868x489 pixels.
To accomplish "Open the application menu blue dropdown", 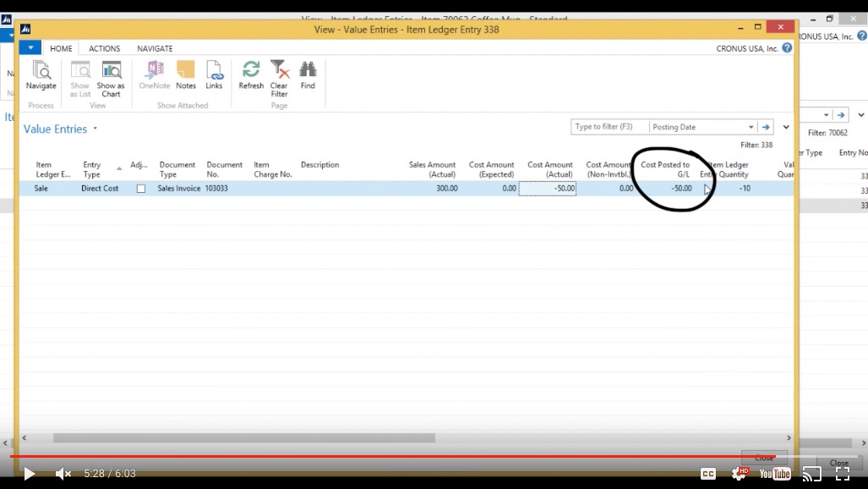I will coord(30,47).
